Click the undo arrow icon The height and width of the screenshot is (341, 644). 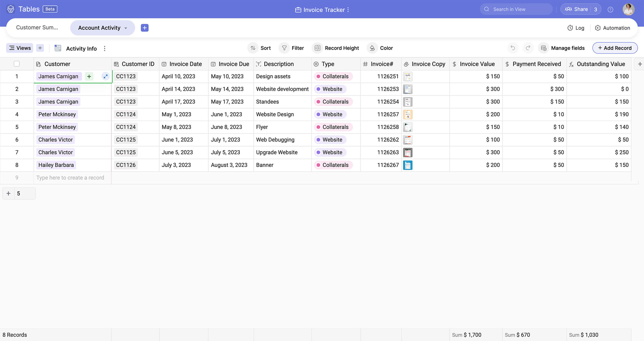[x=512, y=48]
